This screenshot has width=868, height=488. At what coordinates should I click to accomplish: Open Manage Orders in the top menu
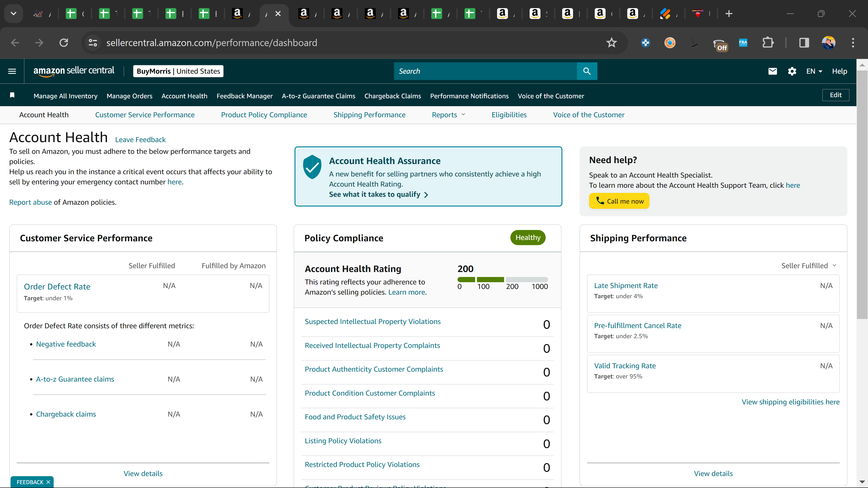pyautogui.click(x=129, y=96)
